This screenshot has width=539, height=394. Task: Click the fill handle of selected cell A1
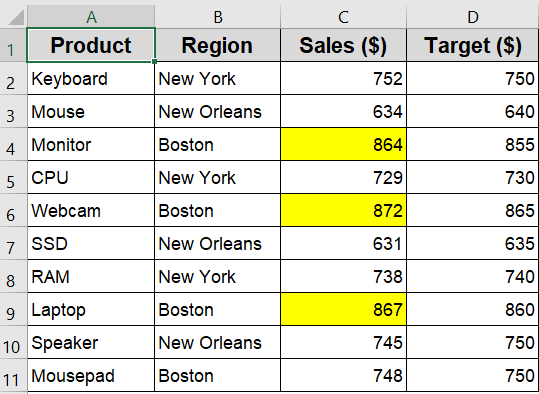(x=154, y=62)
